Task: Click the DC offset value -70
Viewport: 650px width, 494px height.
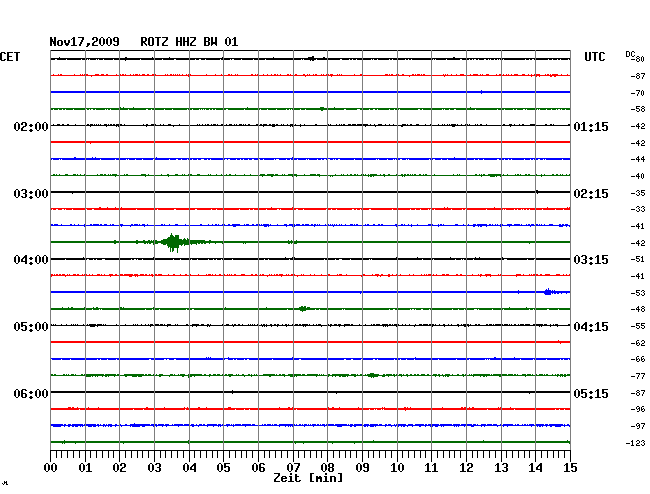Action: click(638, 93)
